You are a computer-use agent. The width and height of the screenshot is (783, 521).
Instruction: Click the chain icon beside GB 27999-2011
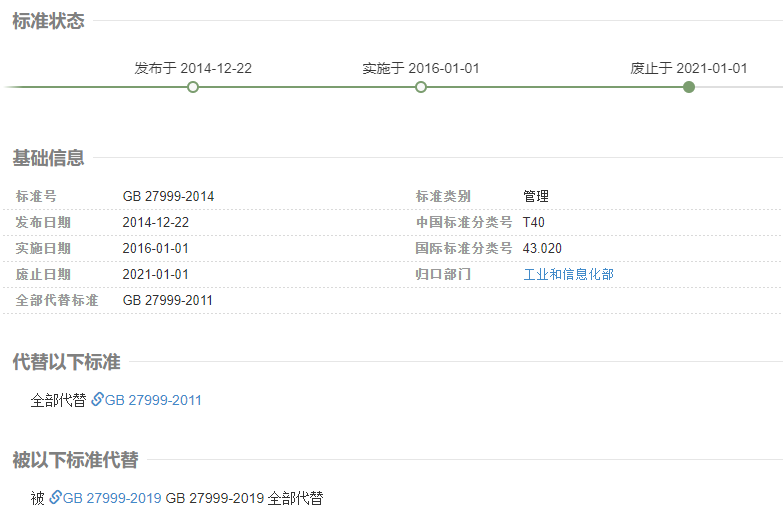click(x=97, y=400)
